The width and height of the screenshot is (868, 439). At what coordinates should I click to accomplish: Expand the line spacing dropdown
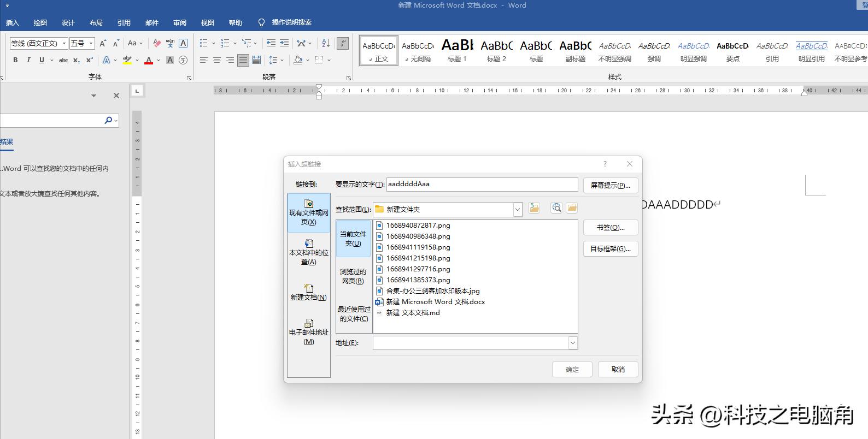[281, 60]
